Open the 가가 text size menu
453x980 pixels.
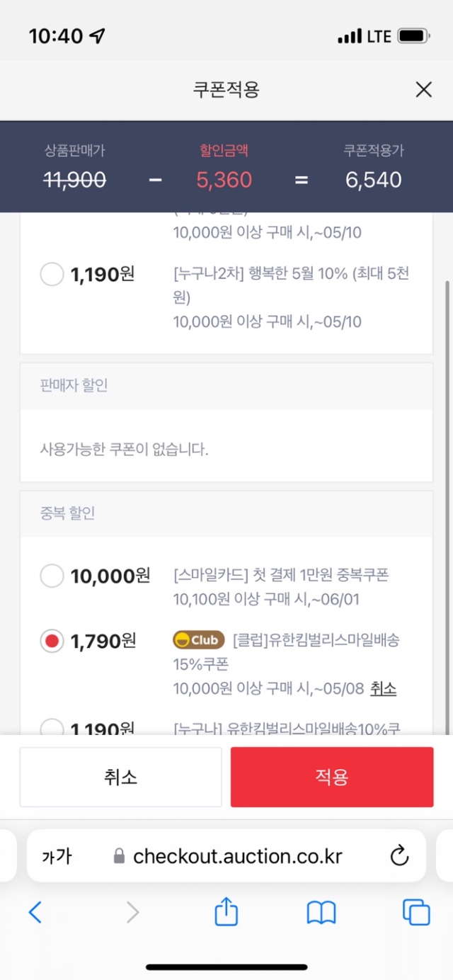(x=57, y=856)
